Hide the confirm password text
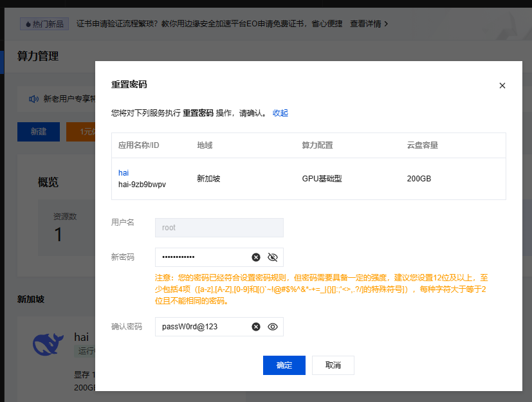Screen dimensions: 532x402 pyautogui.click(x=273, y=327)
